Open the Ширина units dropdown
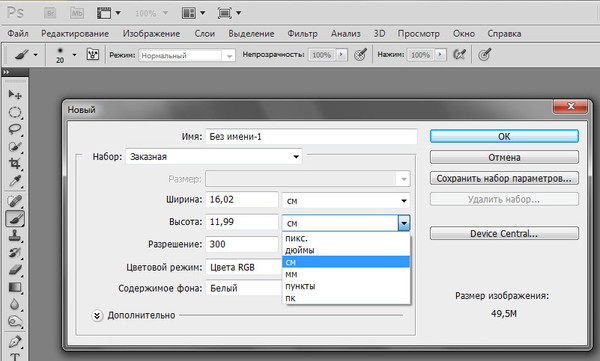Image resolution: width=600 pixels, height=361 pixels. tap(346, 201)
